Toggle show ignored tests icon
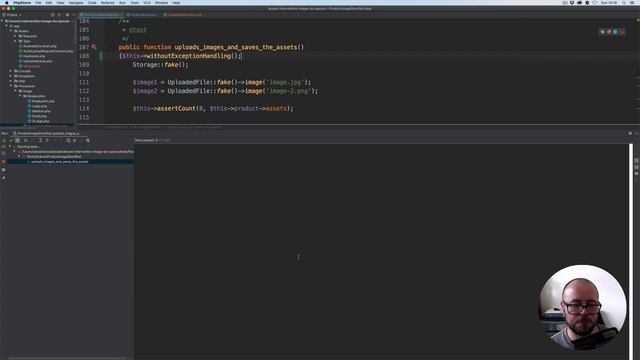640x360 pixels. tap(18, 140)
